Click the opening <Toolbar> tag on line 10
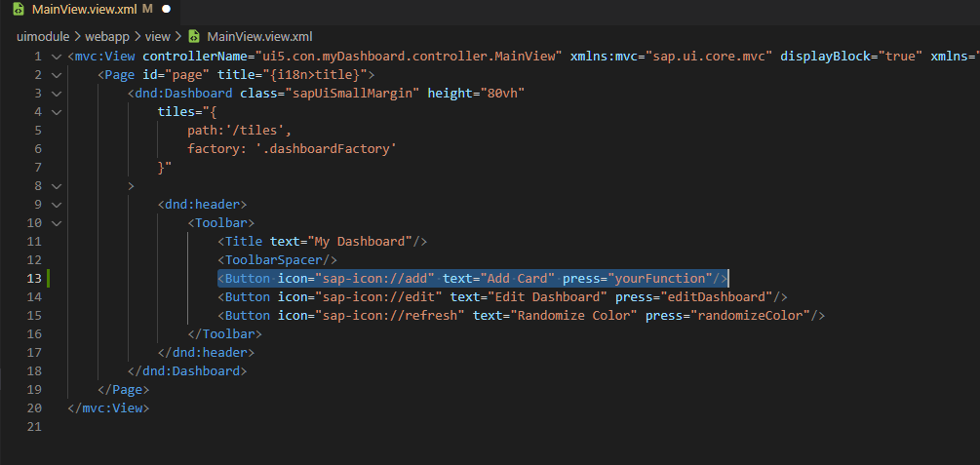 pyautogui.click(x=221, y=222)
